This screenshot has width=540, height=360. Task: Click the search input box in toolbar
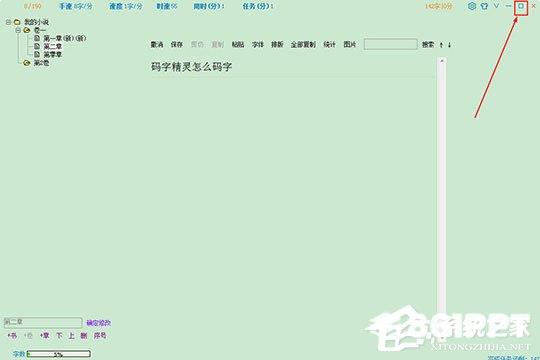pyautogui.click(x=391, y=44)
